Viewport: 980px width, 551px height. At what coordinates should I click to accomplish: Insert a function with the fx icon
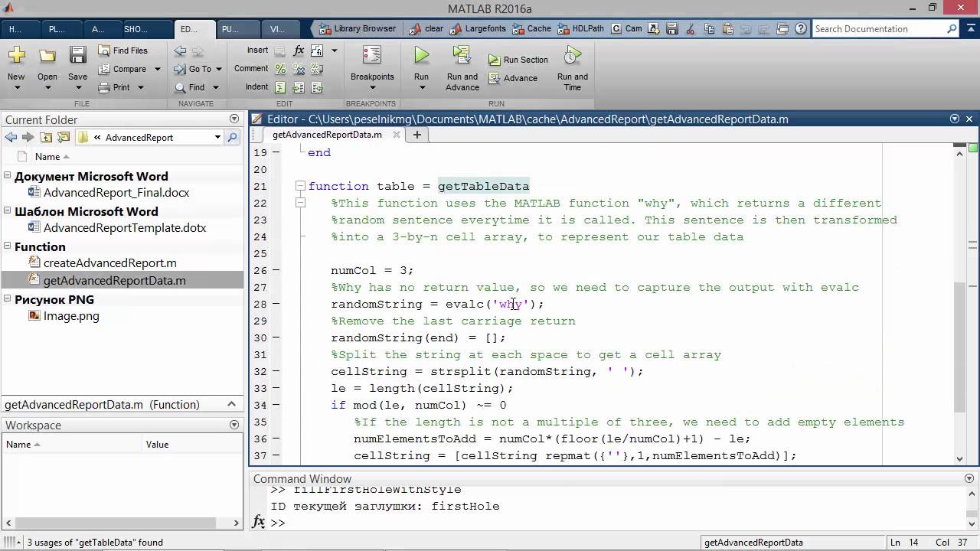pyautogui.click(x=299, y=51)
